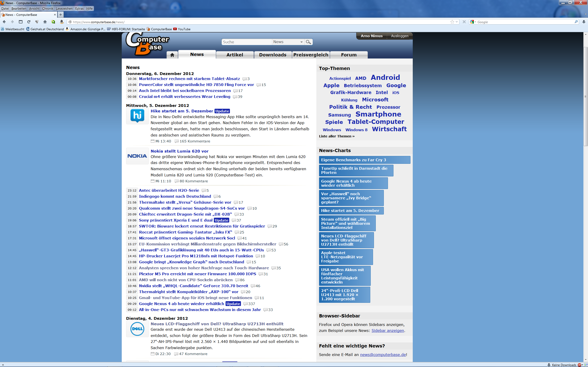Click the ComputerBase search magnifier button

click(308, 42)
